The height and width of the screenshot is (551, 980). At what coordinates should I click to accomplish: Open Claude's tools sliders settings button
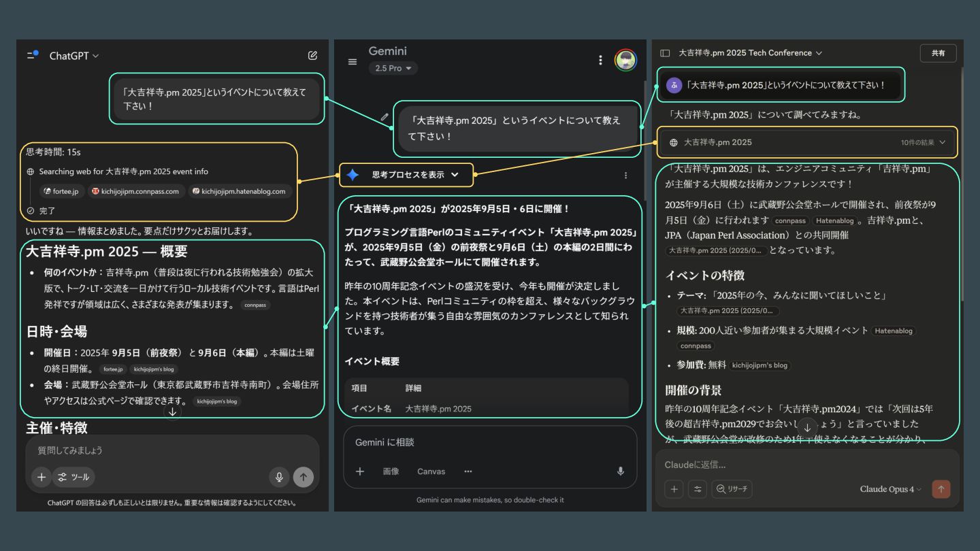(698, 489)
